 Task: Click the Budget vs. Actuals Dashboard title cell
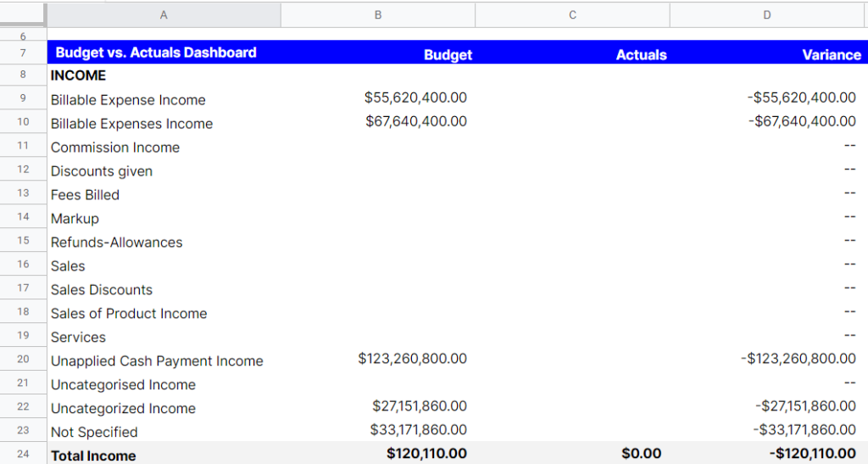(164, 53)
